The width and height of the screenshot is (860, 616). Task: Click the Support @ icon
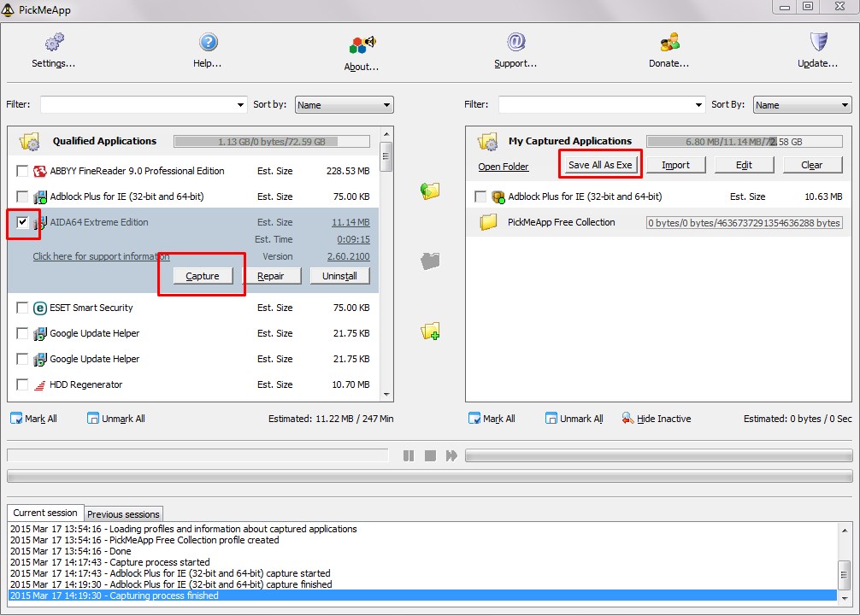[515, 42]
